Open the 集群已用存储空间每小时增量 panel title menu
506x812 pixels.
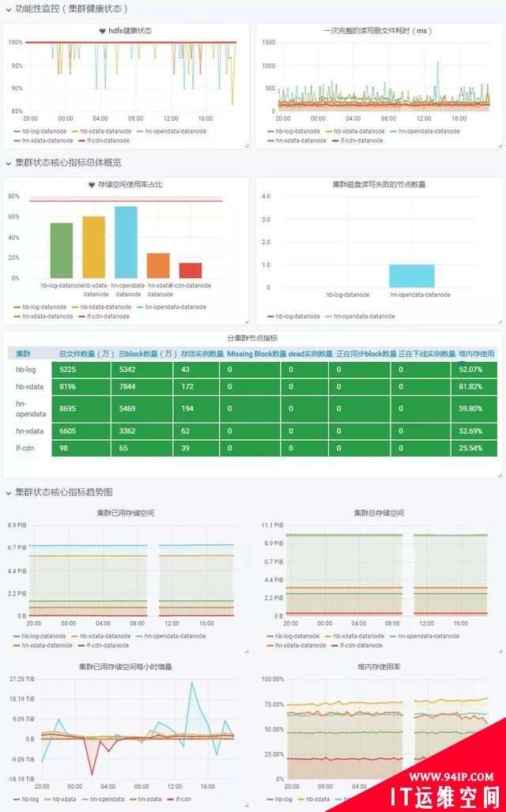[x=125, y=667]
